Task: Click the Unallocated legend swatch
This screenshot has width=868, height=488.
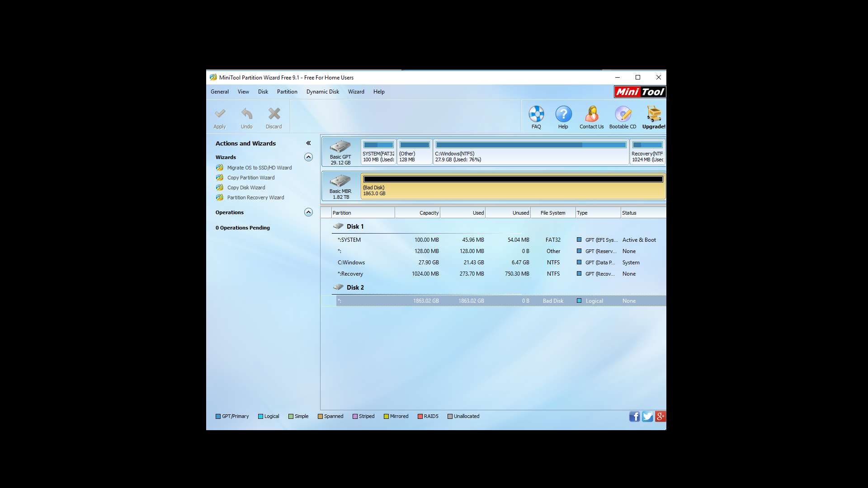Action: point(450,417)
